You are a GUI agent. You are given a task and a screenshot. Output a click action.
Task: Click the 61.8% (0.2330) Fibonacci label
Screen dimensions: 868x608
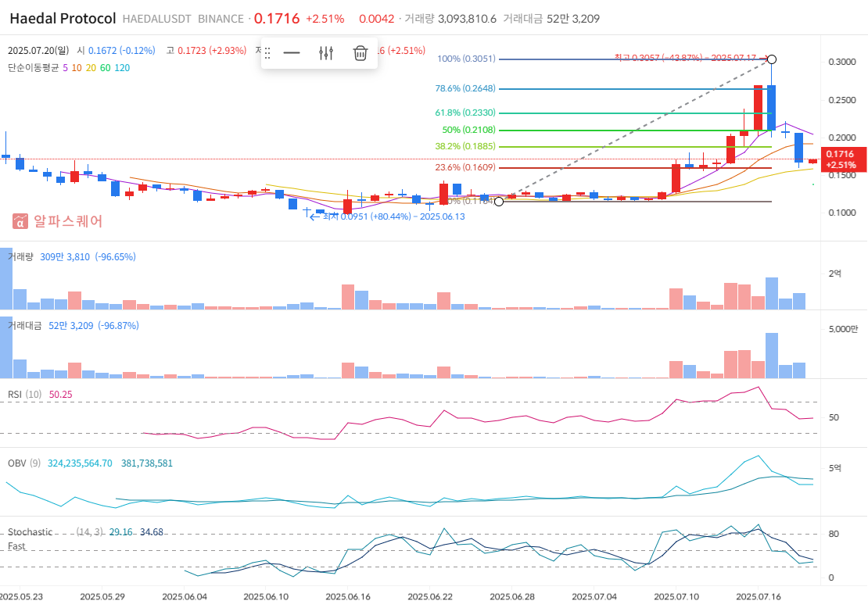[465, 113]
